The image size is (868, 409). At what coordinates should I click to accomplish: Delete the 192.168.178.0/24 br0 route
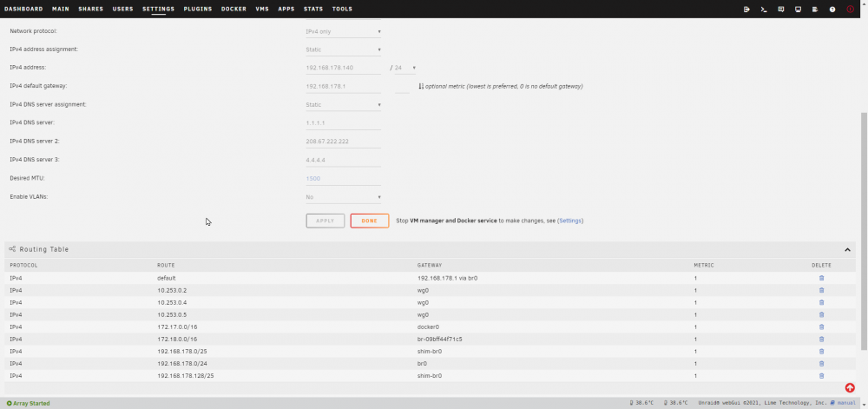coord(821,363)
